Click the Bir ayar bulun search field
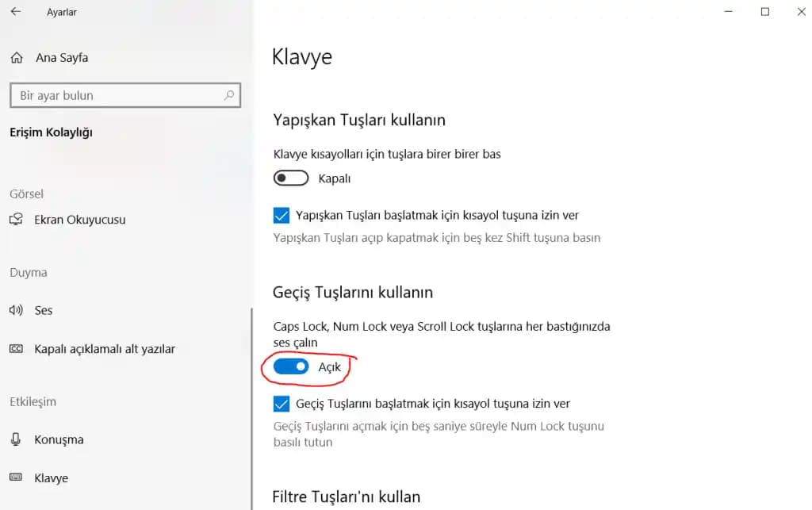The image size is (812, 510). [119, 95]
